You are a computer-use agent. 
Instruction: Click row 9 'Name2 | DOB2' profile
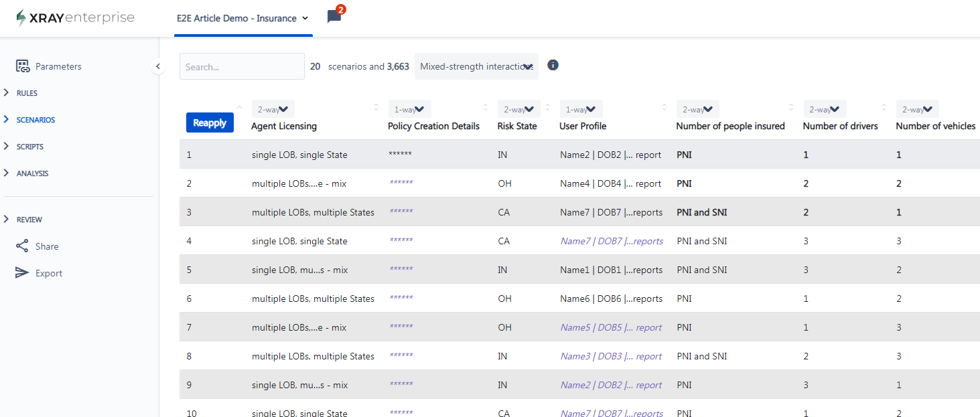point(611,385)
